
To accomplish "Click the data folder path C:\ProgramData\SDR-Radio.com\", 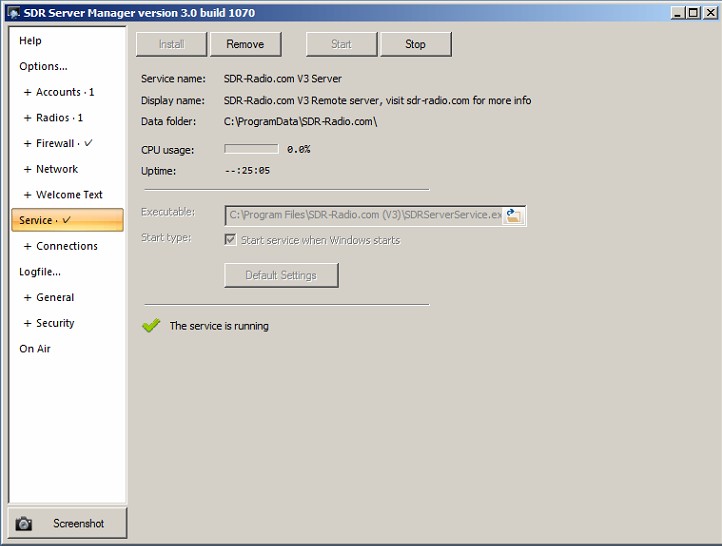I will (301, 122).
